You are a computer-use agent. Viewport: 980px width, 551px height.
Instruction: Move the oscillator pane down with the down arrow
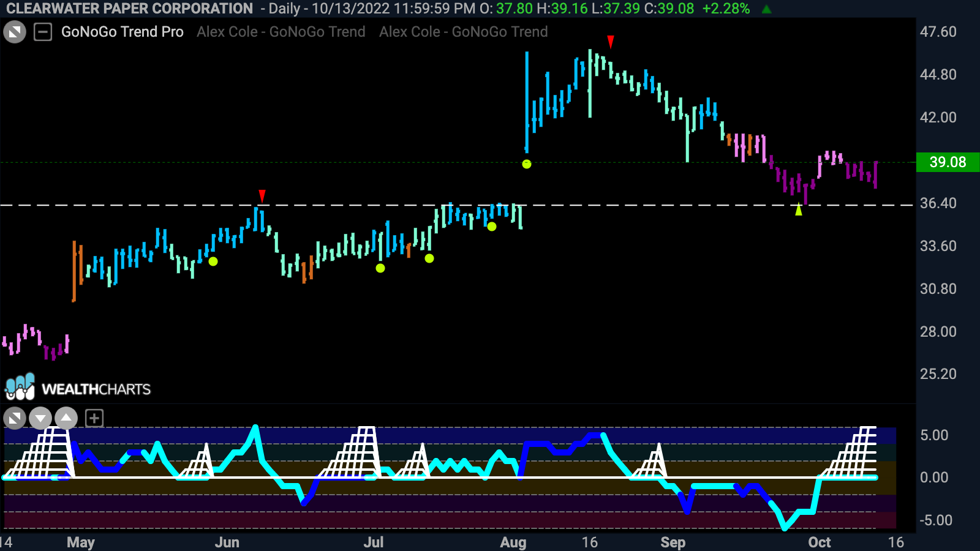pos(40,419)
